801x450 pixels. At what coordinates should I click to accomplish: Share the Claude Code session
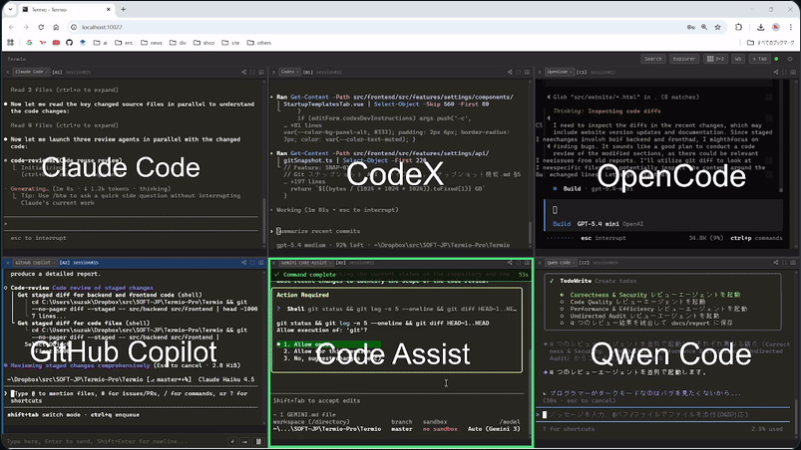[x=244, y=72]
